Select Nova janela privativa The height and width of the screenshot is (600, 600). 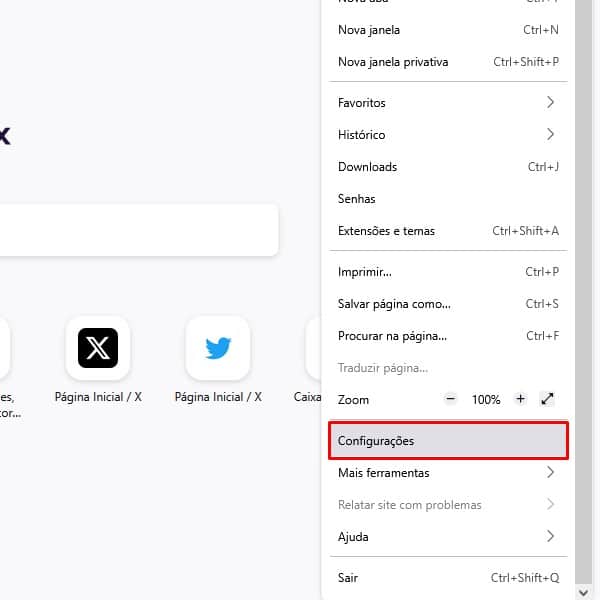(x=448, y=62)
